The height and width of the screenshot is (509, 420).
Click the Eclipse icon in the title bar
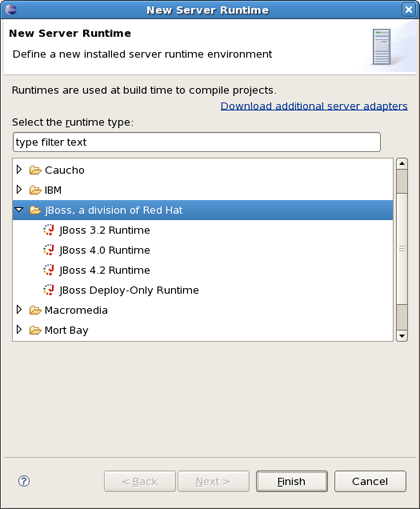coord(11,9)
